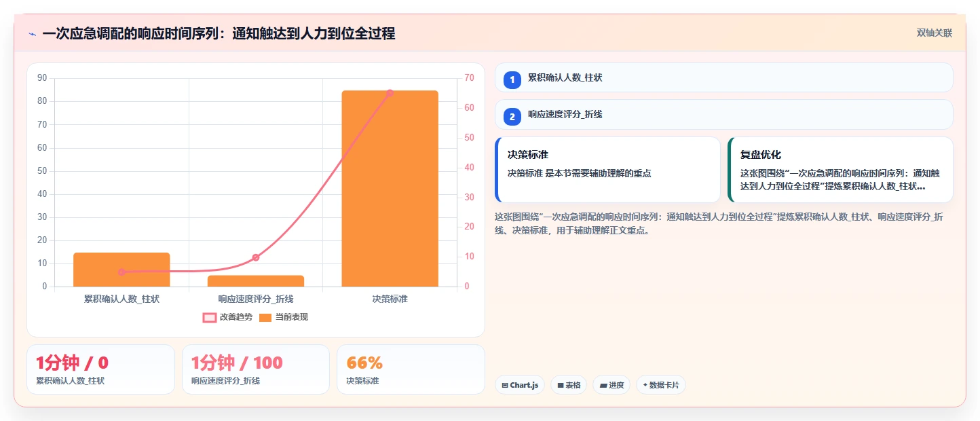This screenshot has height=421, width=980.
Task: Open the 复盘优化 info card
Action: pyautogui.click(x=840, y=170)
